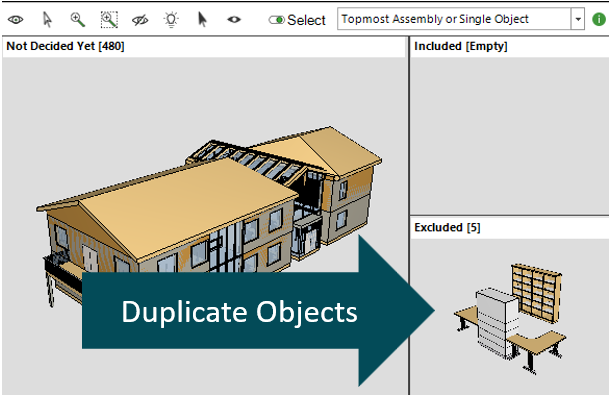Toggle the lightbulb highlight icon
The image size is (610, 397).
pyautogui.click(x=171, y=19)
